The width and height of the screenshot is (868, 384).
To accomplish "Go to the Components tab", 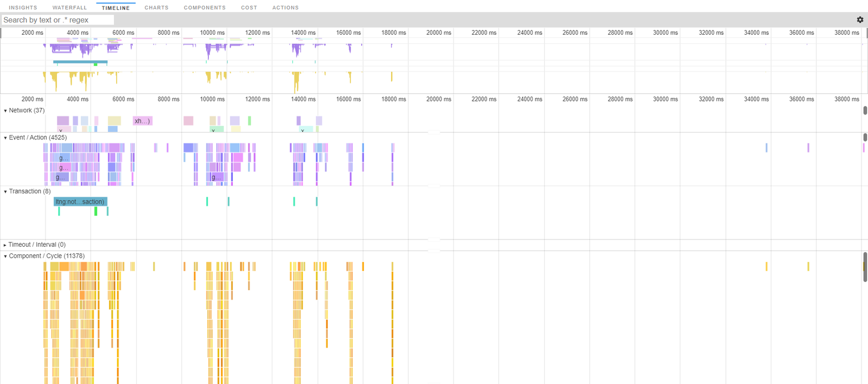I will point(205,8).
